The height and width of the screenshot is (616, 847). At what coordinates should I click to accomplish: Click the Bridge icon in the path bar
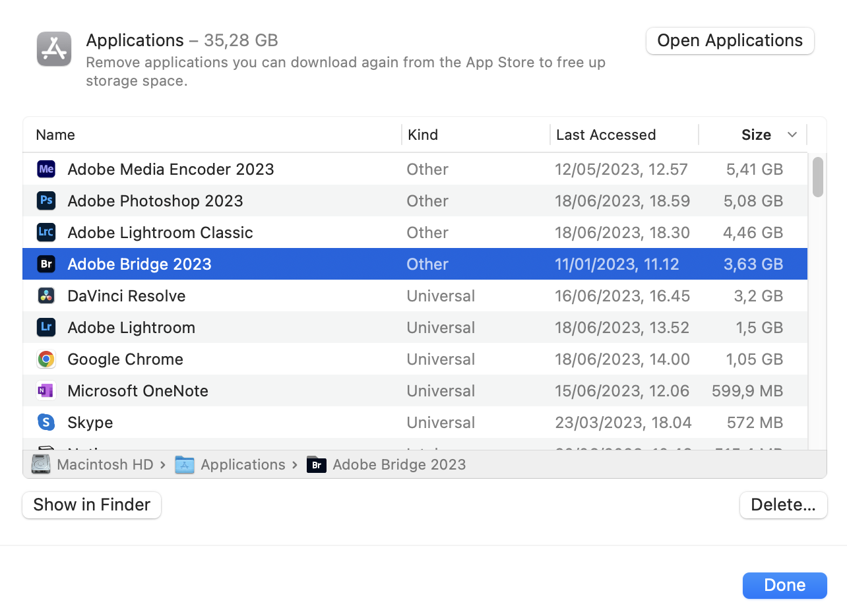tap(317, 465)
